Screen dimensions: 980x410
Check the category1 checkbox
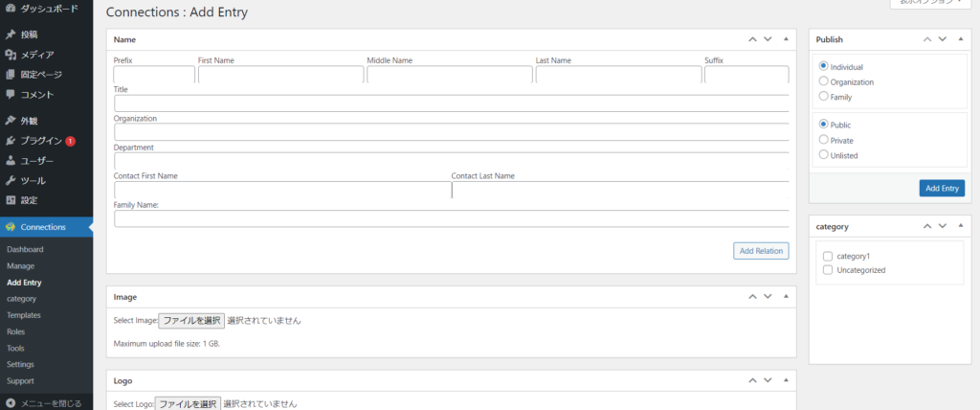pos(828,257)
